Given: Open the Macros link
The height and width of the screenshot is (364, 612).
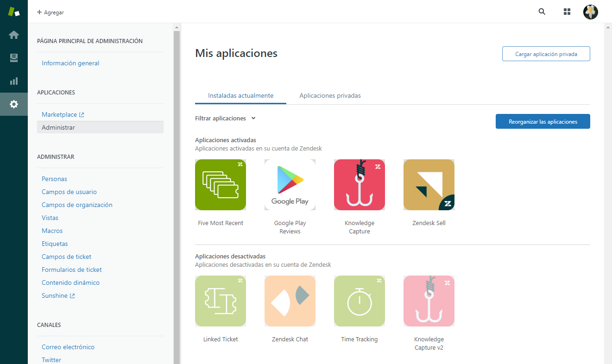Looking at the screenshot, I should coord(52,231).
